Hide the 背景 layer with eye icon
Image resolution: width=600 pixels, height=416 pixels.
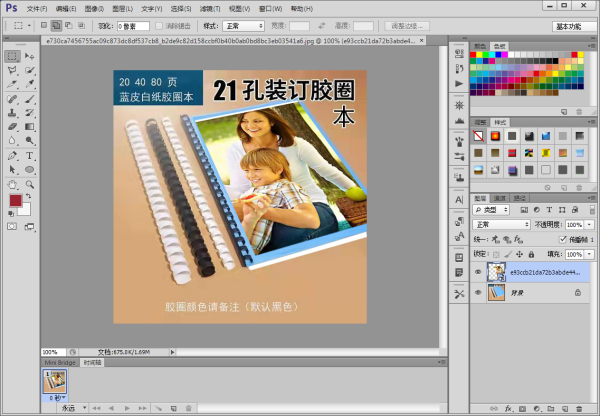click(x=478, y=293)
